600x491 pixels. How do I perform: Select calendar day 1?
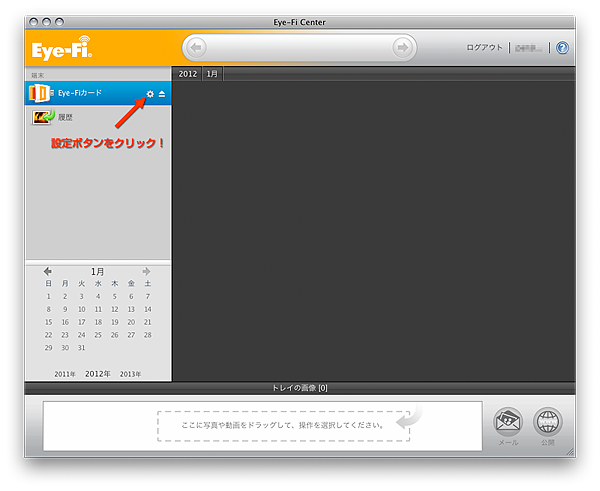[x=49, y=296]
